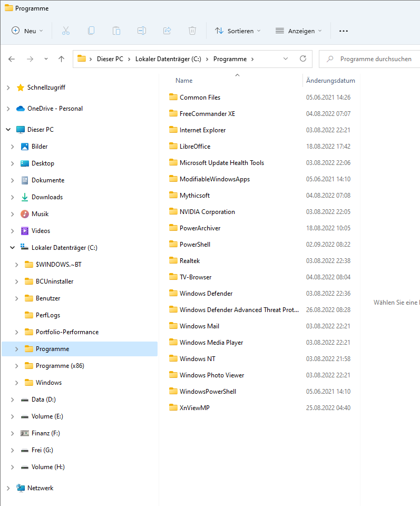Go back with the left arrow
The height and width of the screenshot is (506, 420).
(x=12, y=59)
